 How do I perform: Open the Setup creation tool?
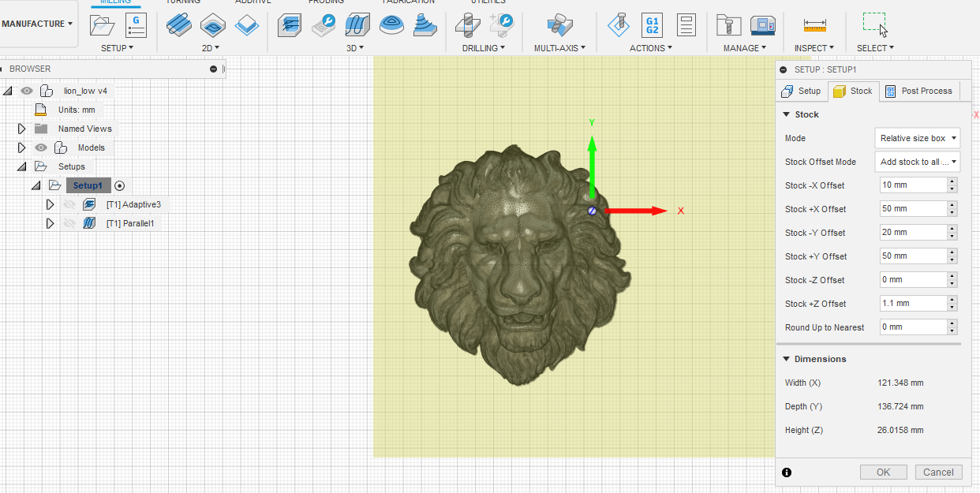pyautogui.click(x=101, y=25)
